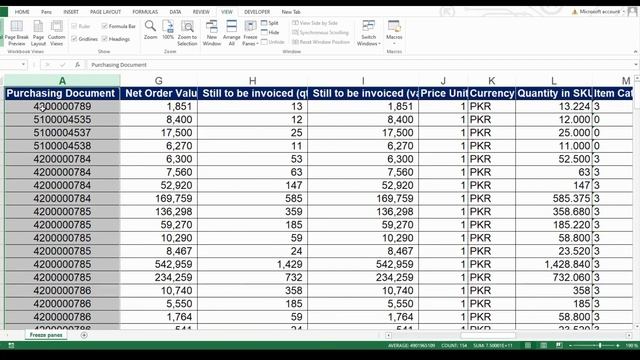Select the Freeze panes sheet tab
The width and height of the screenshot is (640, 360).
(x=46, y=335)
